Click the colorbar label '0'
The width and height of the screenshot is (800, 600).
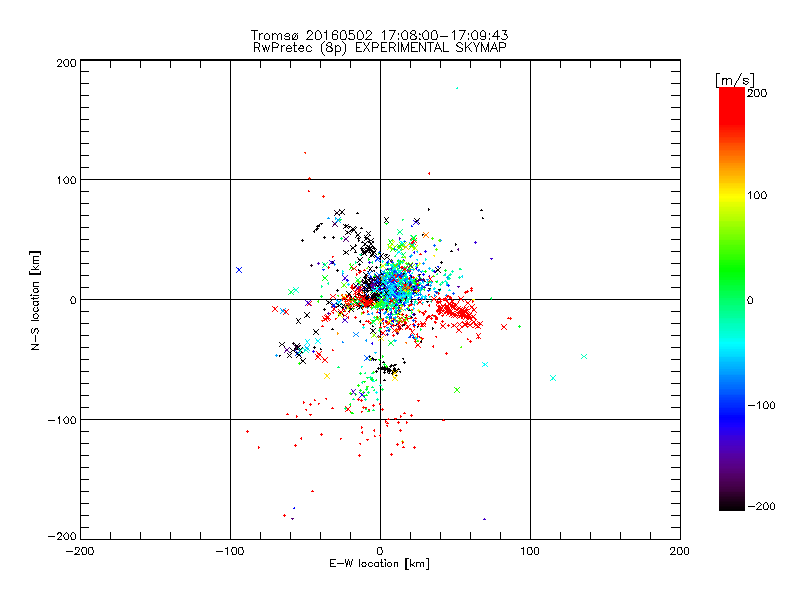pos(750,300)
